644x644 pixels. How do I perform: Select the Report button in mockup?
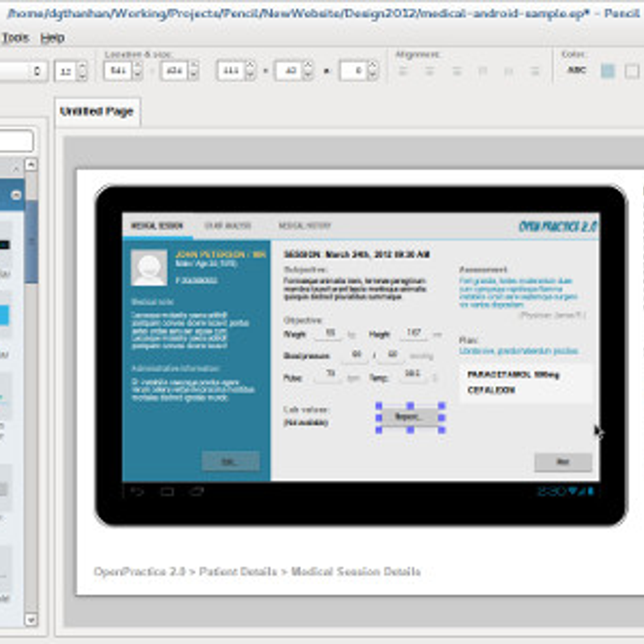click(409, 417)
